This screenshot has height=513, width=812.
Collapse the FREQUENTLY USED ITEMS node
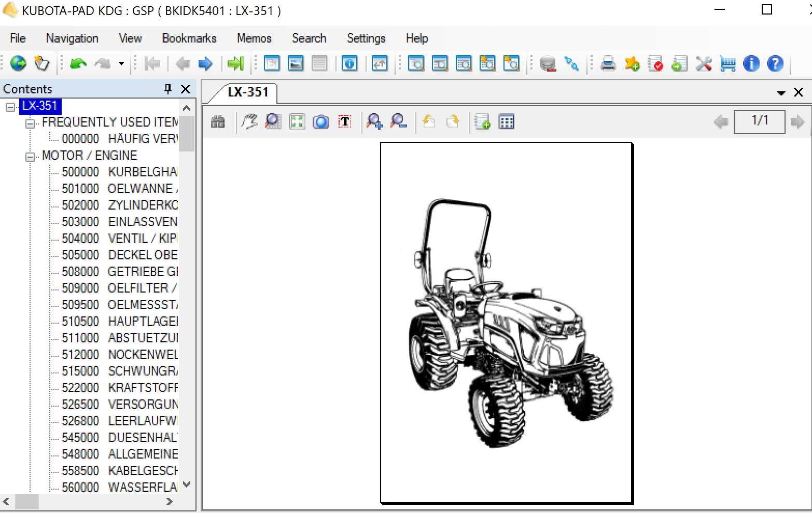pyautogui.click(x=30, y=123)
